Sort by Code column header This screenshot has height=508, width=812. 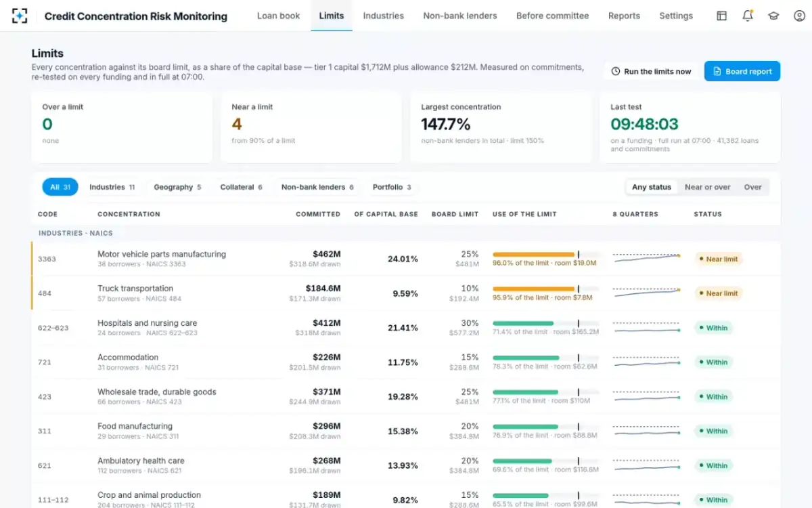47,214
